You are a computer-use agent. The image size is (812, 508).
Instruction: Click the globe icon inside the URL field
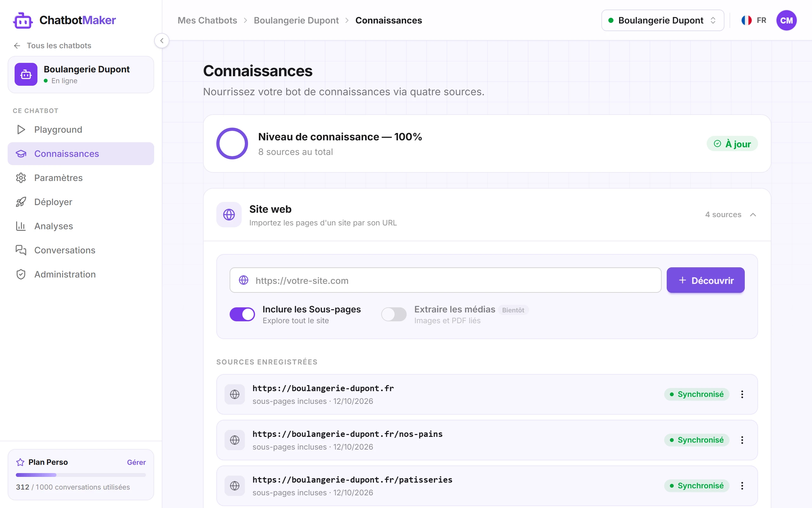pos(244,280)
